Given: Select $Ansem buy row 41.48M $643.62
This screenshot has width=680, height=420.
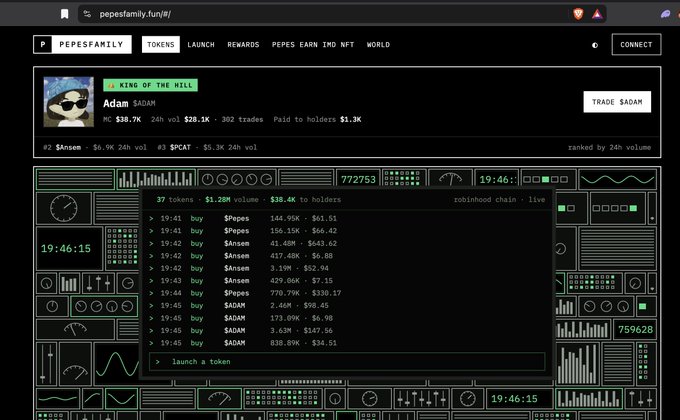Looking at the screenshot, I should click(347, 243).
